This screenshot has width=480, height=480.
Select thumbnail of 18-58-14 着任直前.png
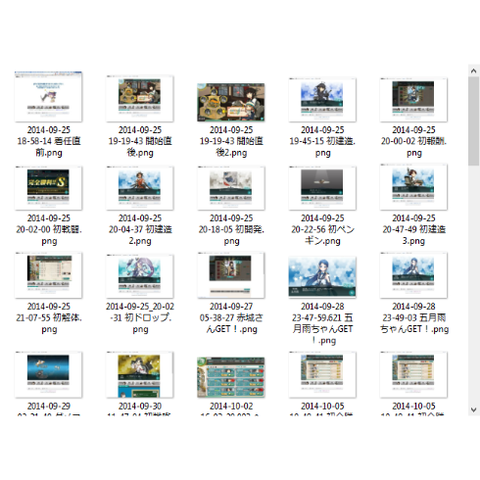click(x=48, y=97)
